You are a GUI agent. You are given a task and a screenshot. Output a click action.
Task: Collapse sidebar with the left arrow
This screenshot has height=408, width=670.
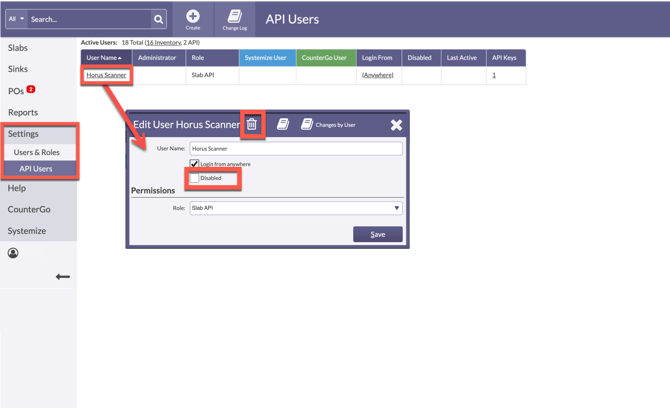(x=62, y=276)
